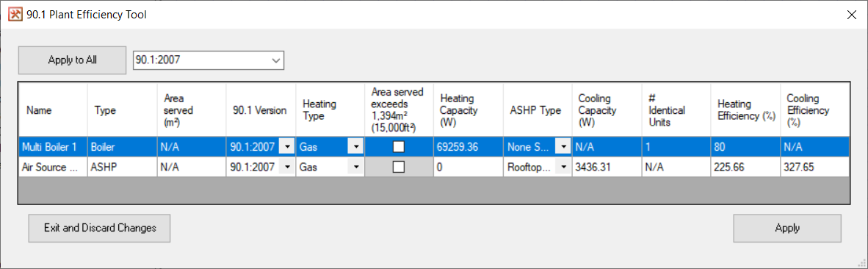Screen dimensions: 868x269
Task: Click the Area served (m²) column header
Action: [192, 110]
